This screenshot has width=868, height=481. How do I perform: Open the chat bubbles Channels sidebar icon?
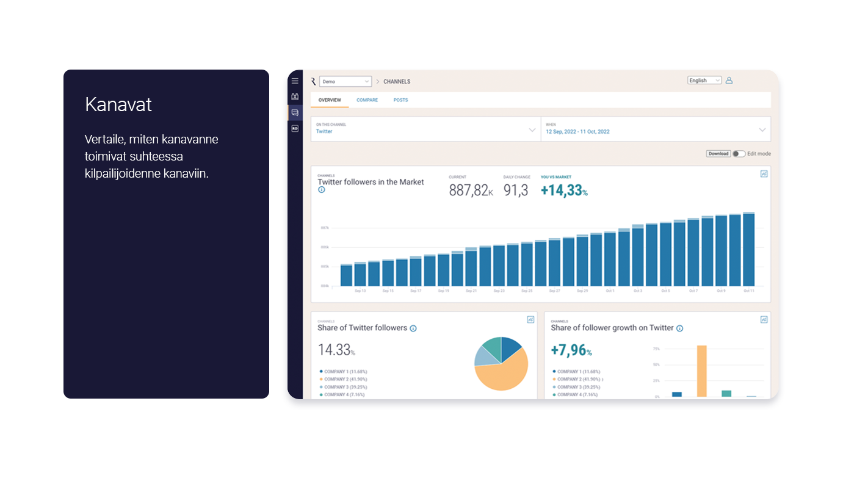pos(295,112)
